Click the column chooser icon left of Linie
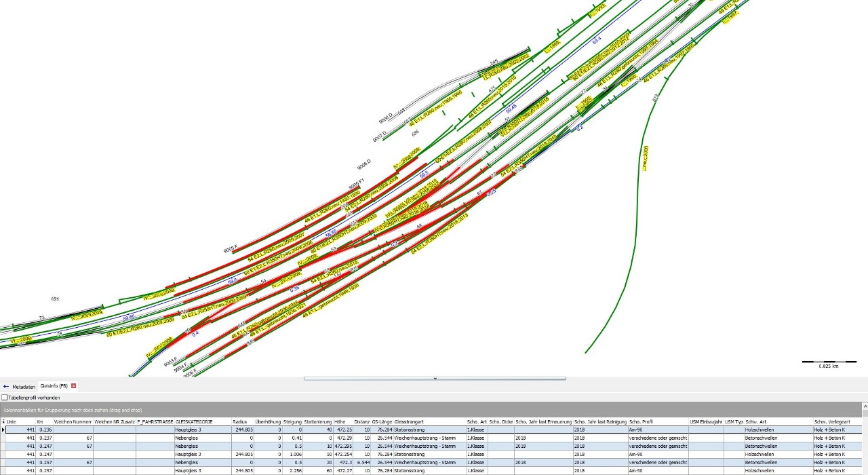 tap(3, 421)
